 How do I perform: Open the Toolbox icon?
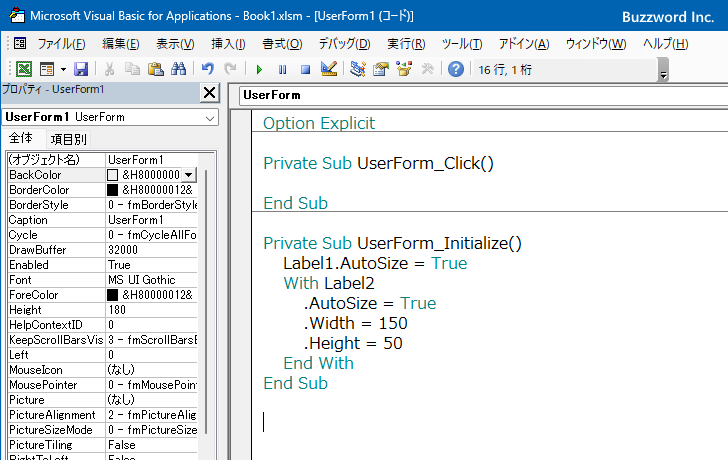(x=427, y=69)
